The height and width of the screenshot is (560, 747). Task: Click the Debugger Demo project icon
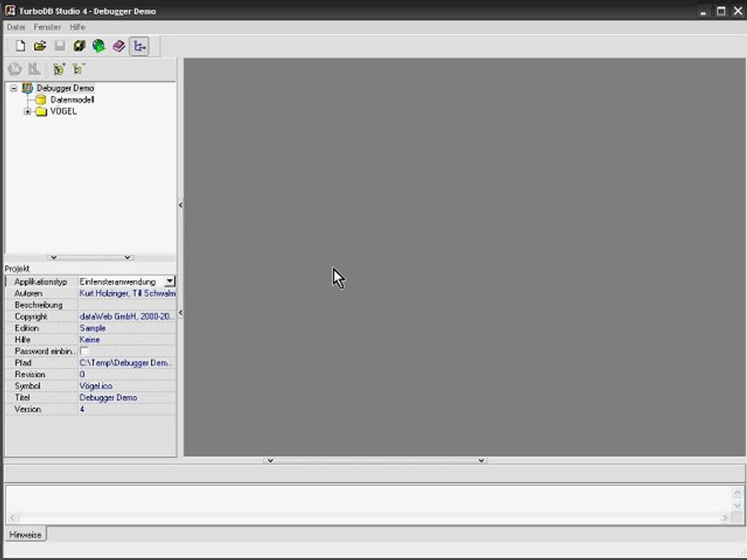(28, 88)
